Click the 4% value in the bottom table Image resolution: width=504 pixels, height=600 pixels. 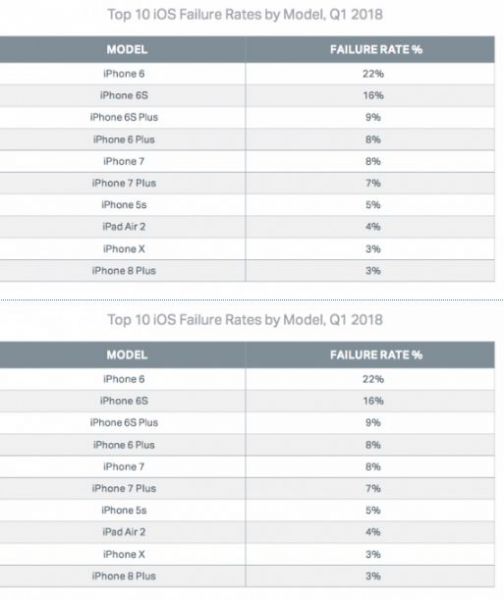pyautogui.click(x=373, y=532)
